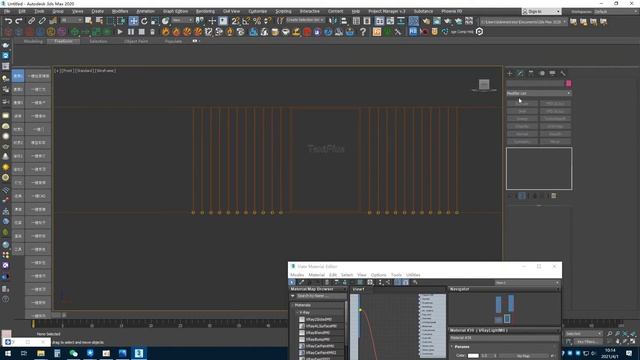Click the white Color swatch in Params
This screenshot has height=360, width=640.
[x=473, y=356]
